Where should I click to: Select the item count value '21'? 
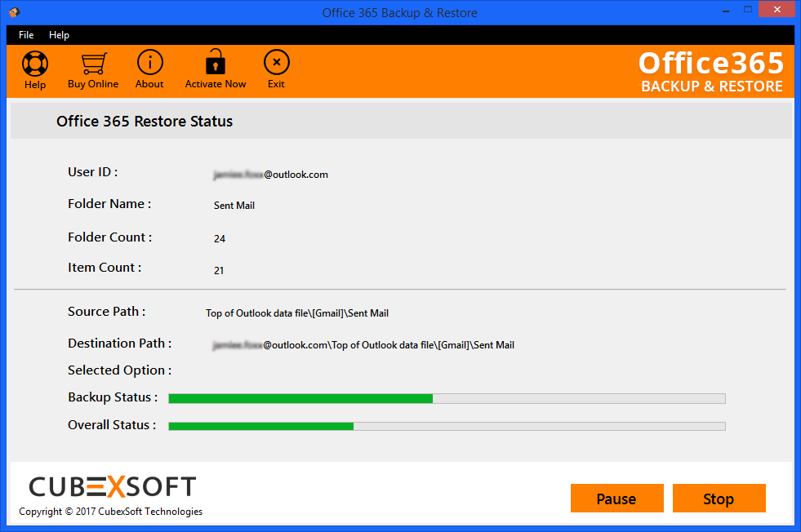coord(219,271)
